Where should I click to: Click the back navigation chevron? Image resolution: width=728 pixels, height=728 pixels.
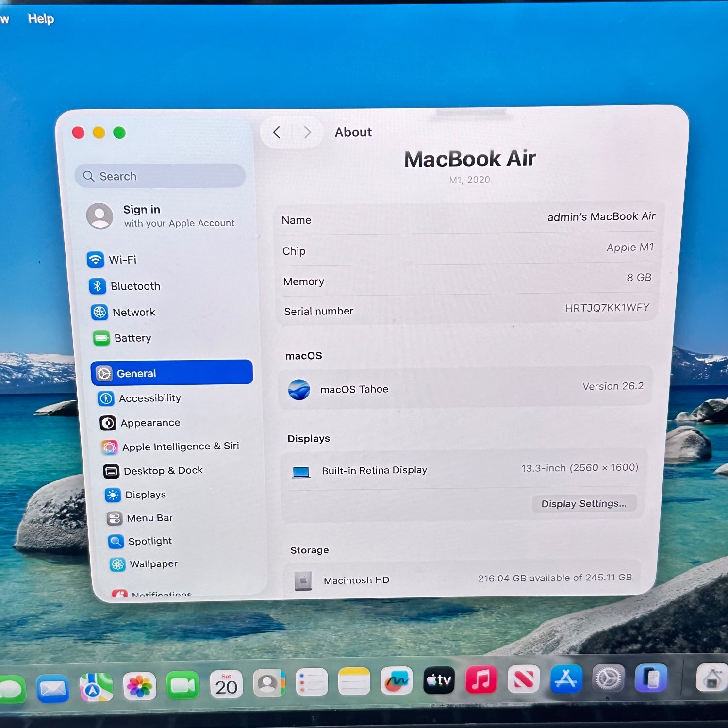pyautogui.click(x=277, y=132)
